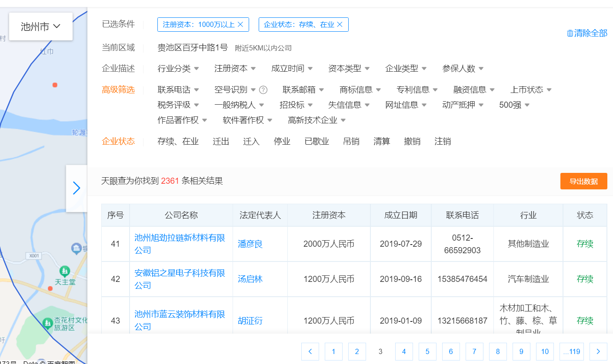Image resolution: width=613 pixels, height=364 pixels.
Task: Expand the 软件著作权 advanced filter
Action: [248, 120]
